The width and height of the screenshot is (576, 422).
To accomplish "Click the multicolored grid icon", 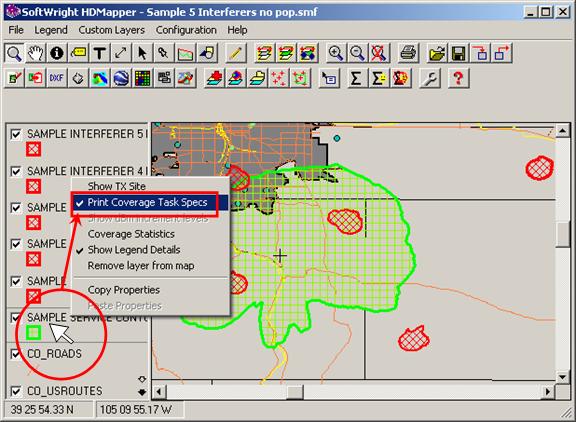I will click(142, 78).
